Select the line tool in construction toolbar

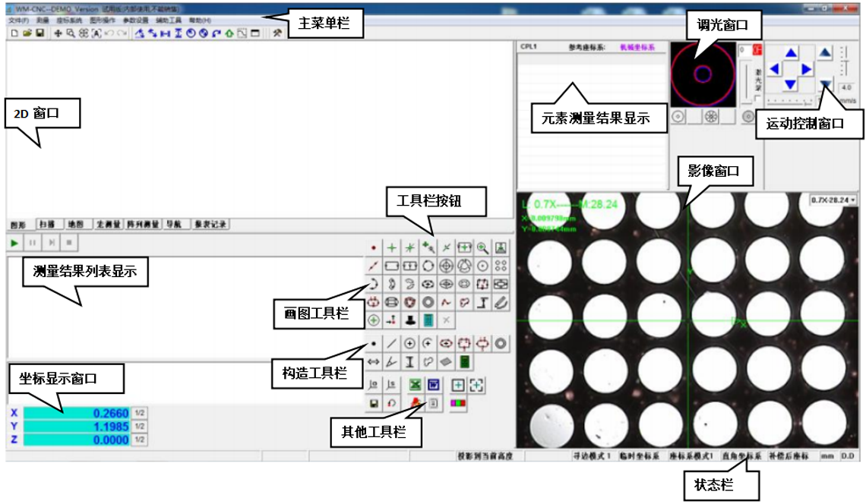click(391, 343)
